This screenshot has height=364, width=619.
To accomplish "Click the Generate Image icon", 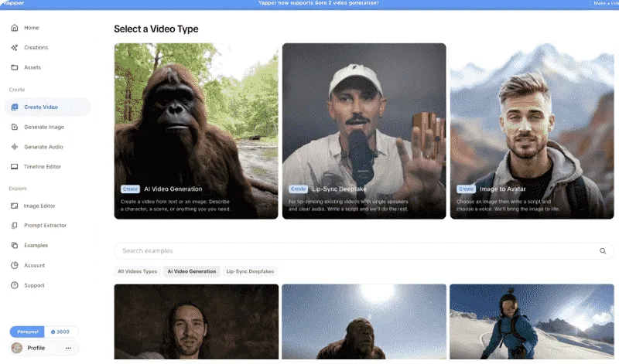I will (15, 127).
